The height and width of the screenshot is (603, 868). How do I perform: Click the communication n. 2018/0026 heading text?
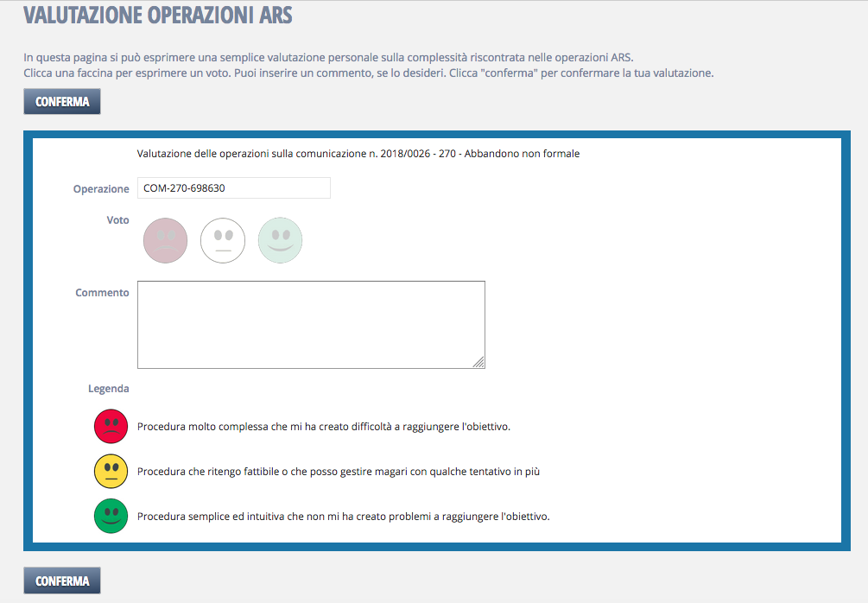358,154
